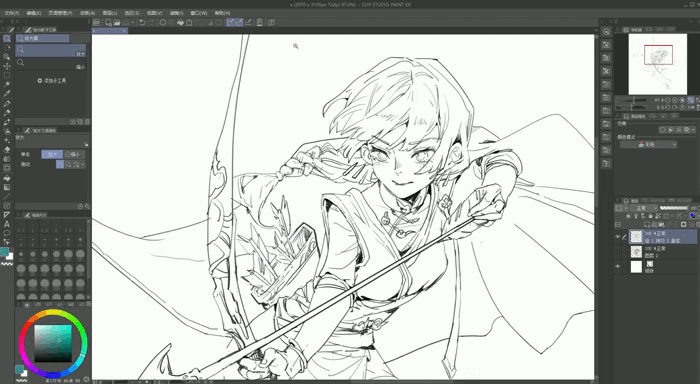This screenshot has height=384, width=700.
Task: Select the Fill bucket tool in the toolbox
Action: click(x=7, y=178)
